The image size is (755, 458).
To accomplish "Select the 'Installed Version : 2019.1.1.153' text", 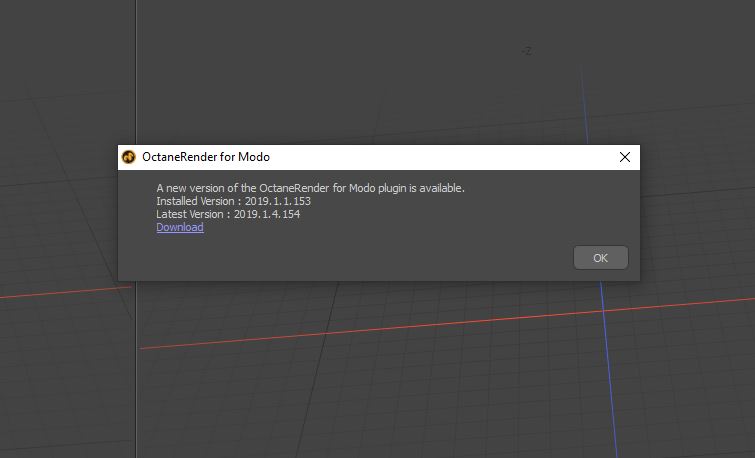I will [234, 201].
